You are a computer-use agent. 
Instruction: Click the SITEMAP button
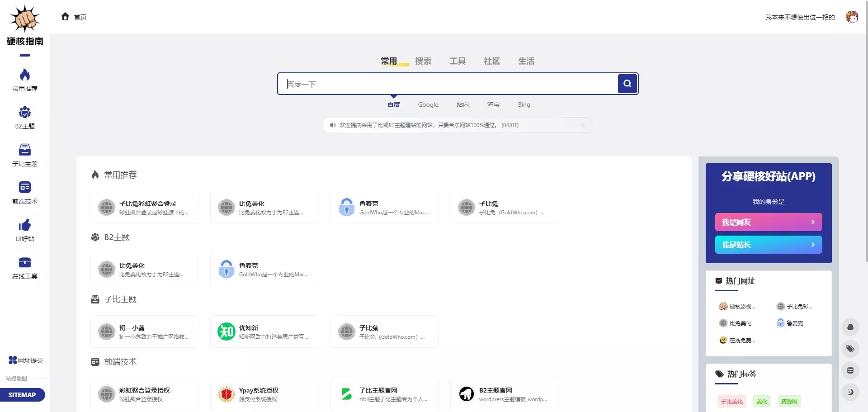coord(22,395)
